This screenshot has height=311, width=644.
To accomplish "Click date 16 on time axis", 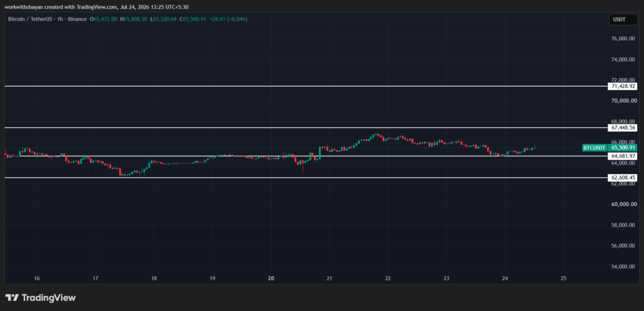I will coord(37,278).
